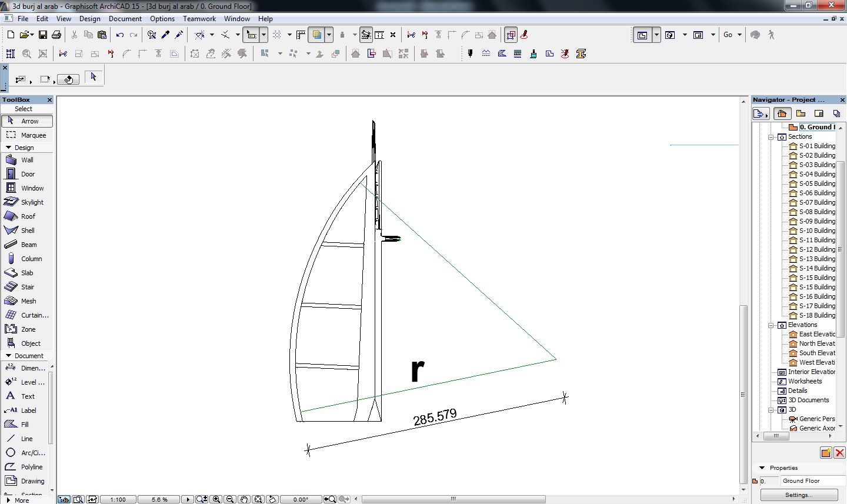Collapse the Design section in ToolBox
Image resolution: width=847 pixels, height=504 pixels.
tap(9, 148)
